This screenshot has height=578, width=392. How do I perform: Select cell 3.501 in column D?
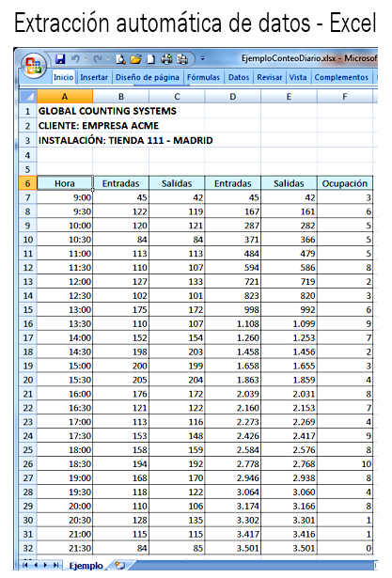click(x=233, y=548)
